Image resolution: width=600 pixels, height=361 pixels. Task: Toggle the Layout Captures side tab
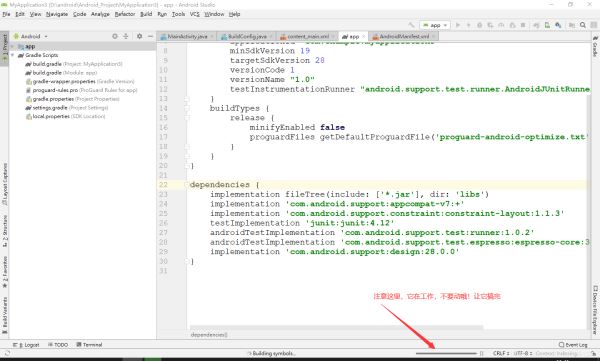point(4,185)
